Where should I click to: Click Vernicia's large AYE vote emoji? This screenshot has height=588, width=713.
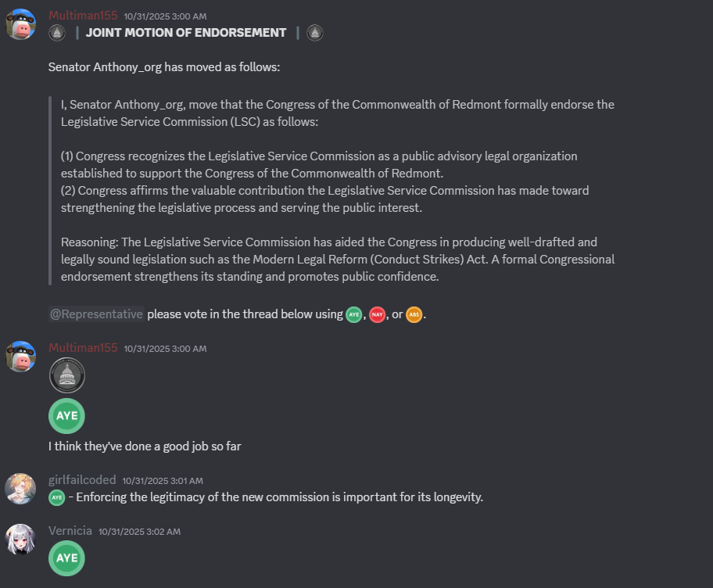[x=66, y=558]
